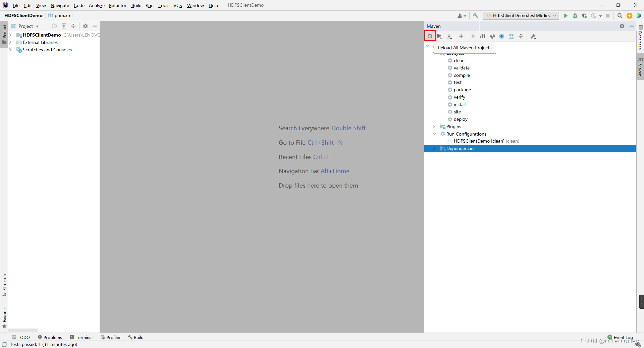This screenshot has height=348, width=644.
Task: Open Search Everywhere magnifier icon
Action: (x=620, y=15)
